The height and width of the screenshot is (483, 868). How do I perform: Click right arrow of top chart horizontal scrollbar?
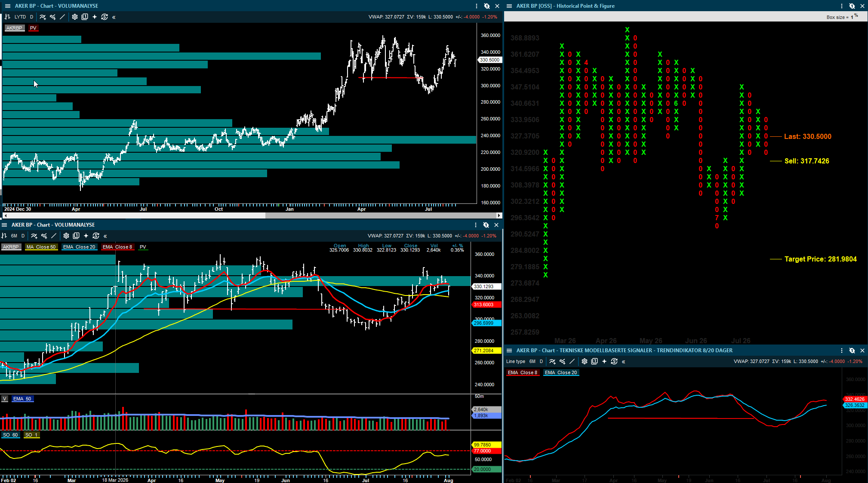(499, 215)
